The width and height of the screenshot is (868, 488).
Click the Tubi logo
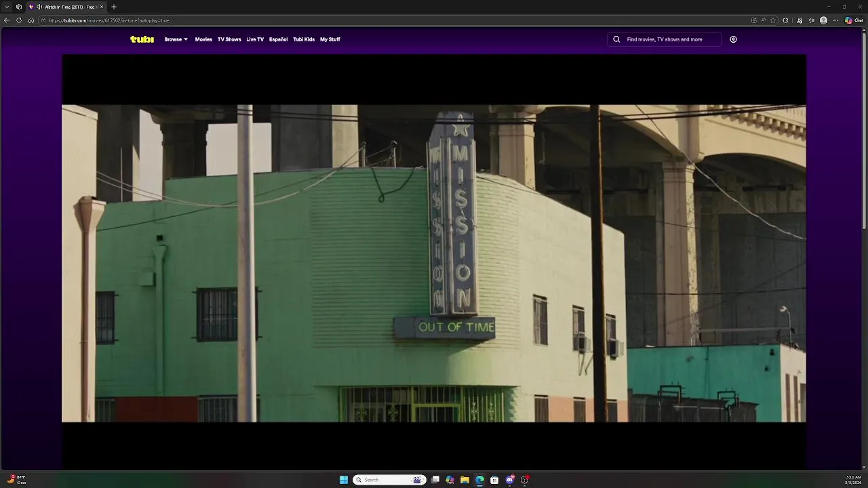(x=142, y=39)
